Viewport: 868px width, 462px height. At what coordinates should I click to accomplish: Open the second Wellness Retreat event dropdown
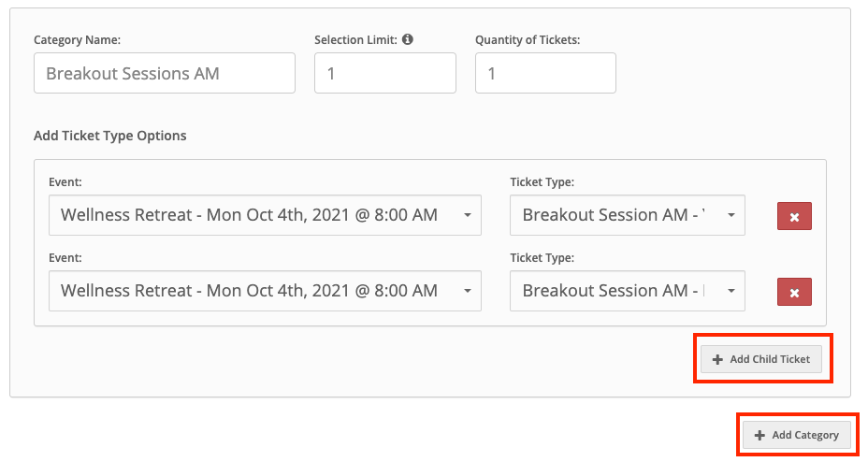(x=265, y=291)
